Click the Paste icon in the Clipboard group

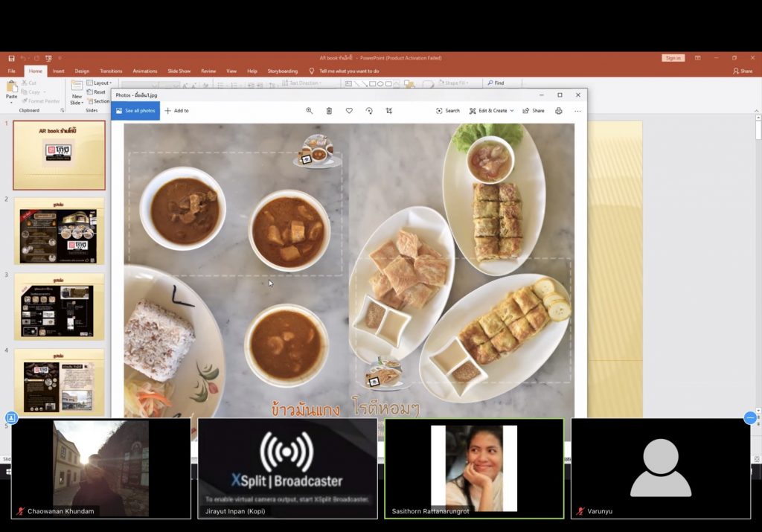[11, 92]
